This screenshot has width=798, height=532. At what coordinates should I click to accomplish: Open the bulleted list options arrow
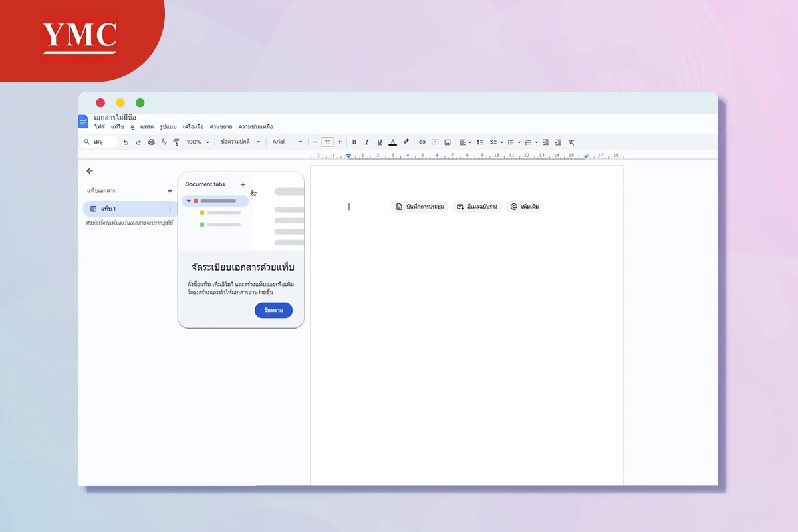tap(519, 142)
